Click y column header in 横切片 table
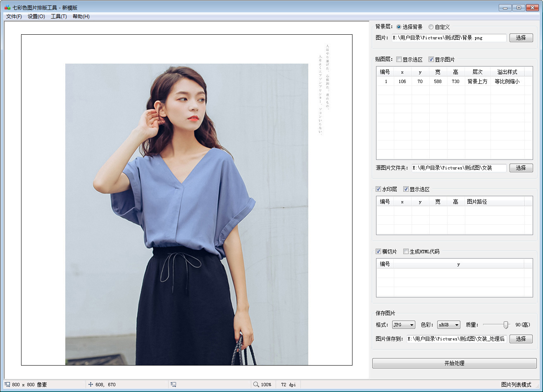The image size is (543, 392). 459,264
